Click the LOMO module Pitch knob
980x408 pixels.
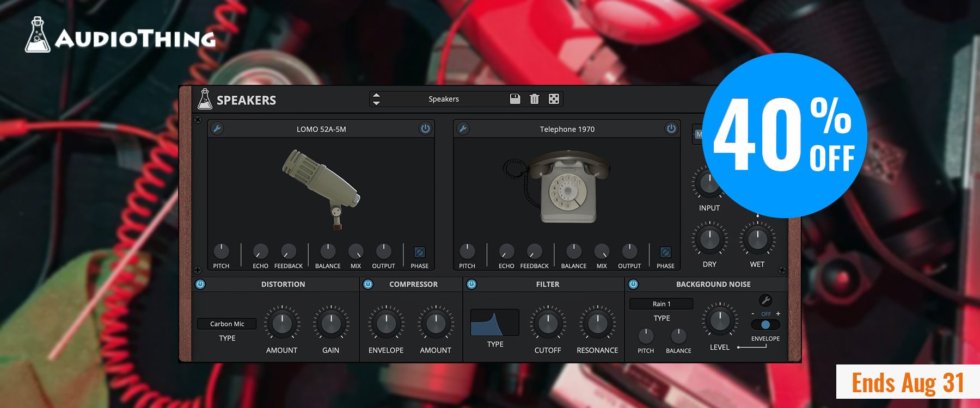click(221, 251)
